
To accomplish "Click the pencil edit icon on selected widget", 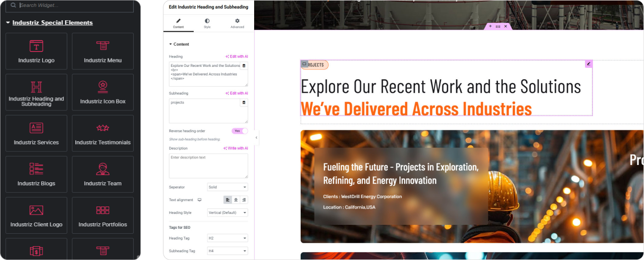I will (589, 64).
